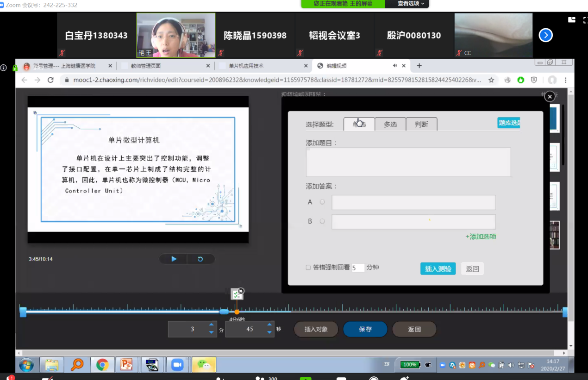Open a new Chrome tab
588x380 pixels.
click(419, 66)
